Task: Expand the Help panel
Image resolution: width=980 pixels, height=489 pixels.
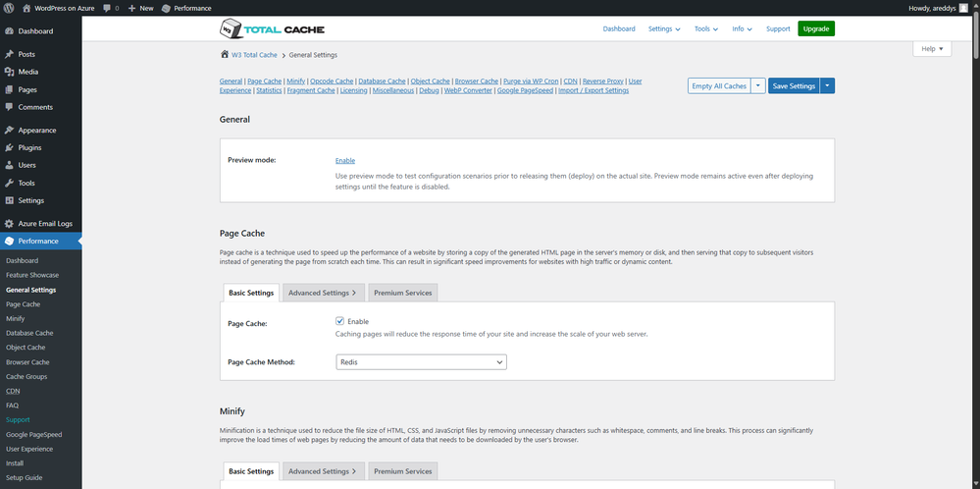Action: tap(932, 49)
